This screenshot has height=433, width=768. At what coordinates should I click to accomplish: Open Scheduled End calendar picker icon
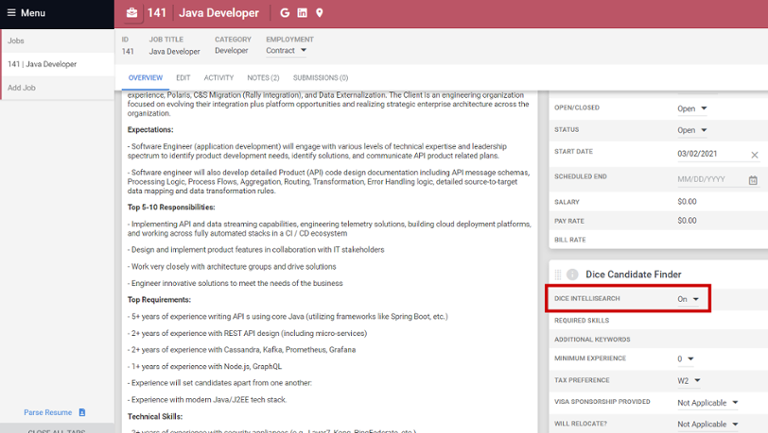point(753,180)
